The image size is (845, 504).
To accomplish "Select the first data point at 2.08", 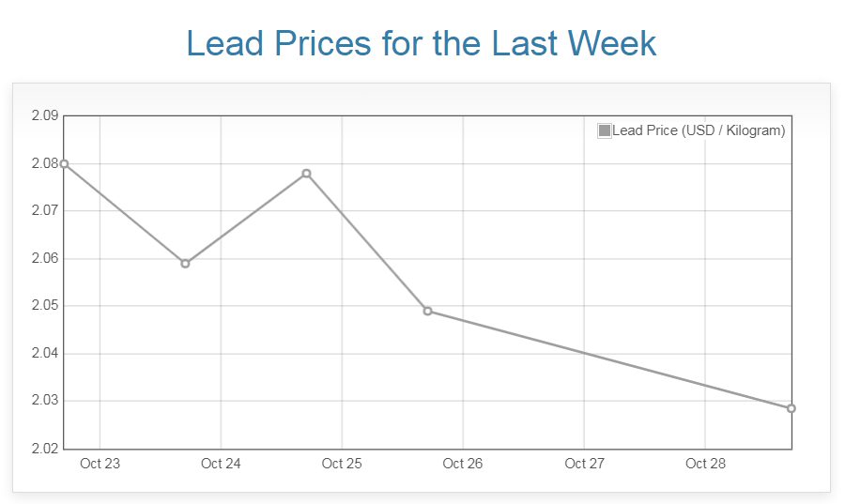I will point(64,163).
